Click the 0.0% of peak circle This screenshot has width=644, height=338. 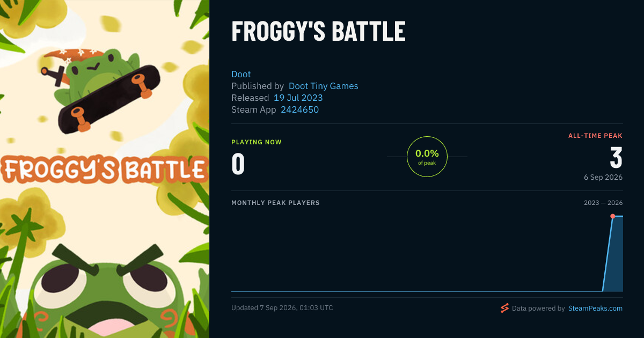click(427, 157)
